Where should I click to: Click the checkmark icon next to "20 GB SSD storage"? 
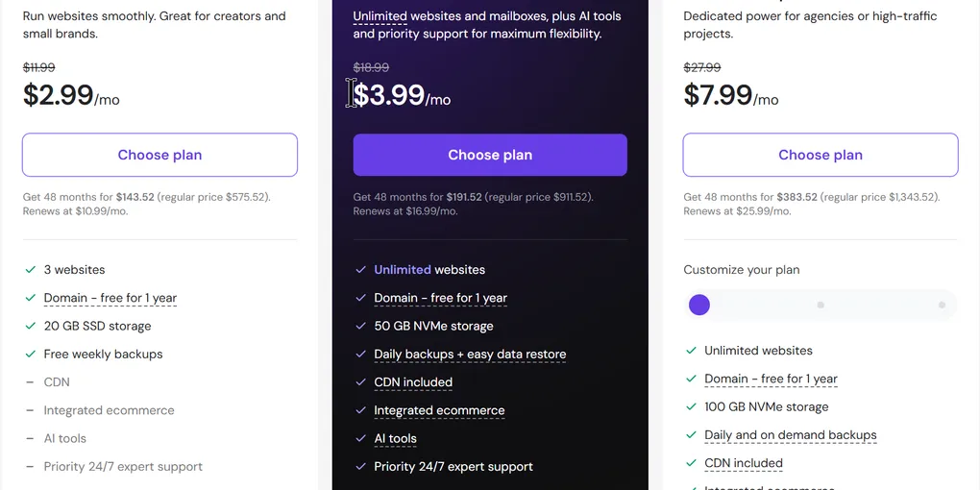pos(30,327)
